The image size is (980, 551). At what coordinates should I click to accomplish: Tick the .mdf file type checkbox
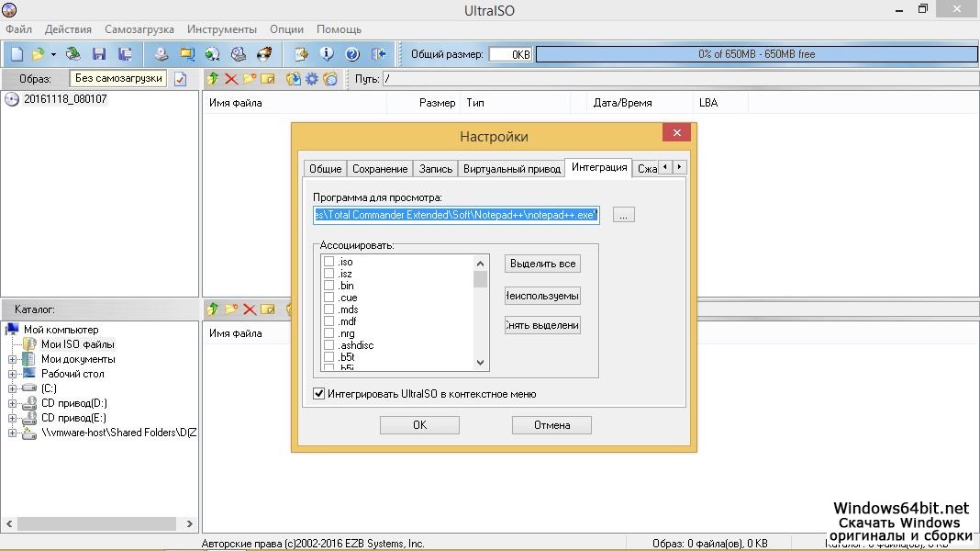click(329, 321)
